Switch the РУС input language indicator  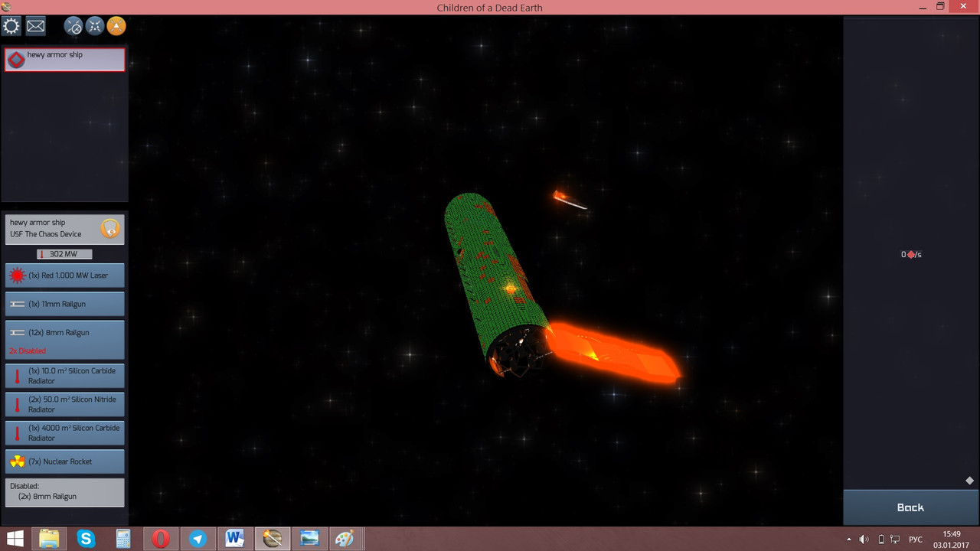coord(915,540)
